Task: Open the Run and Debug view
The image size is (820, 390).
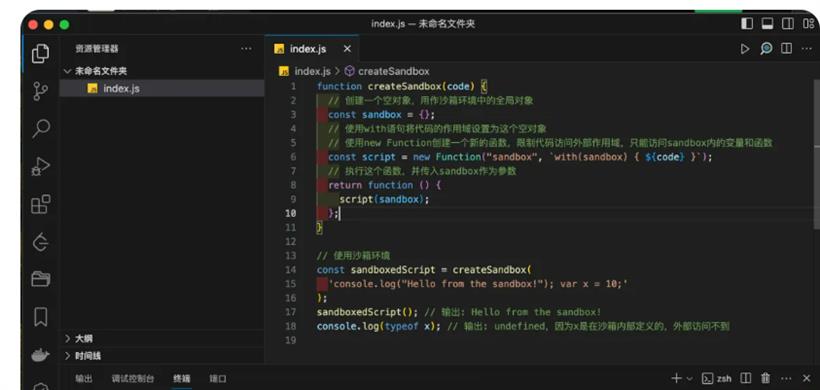Action: tap(40, 166)
